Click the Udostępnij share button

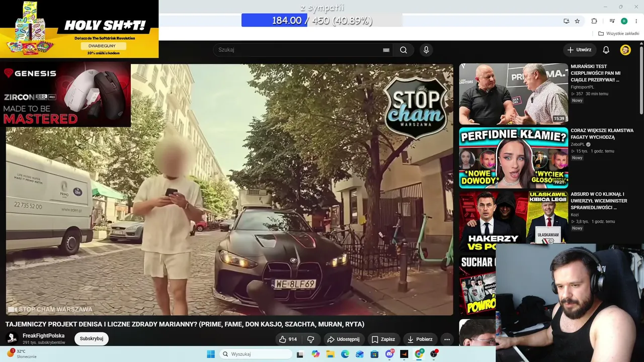point(344,339)
